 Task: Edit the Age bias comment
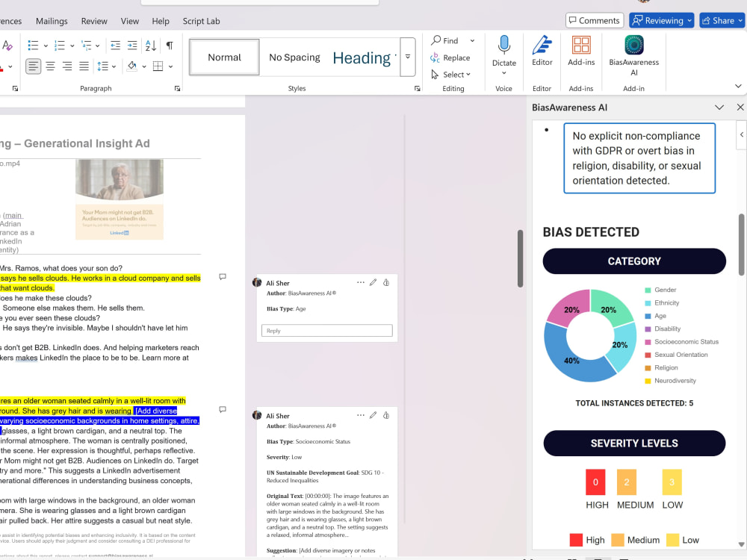click(373, 282)
